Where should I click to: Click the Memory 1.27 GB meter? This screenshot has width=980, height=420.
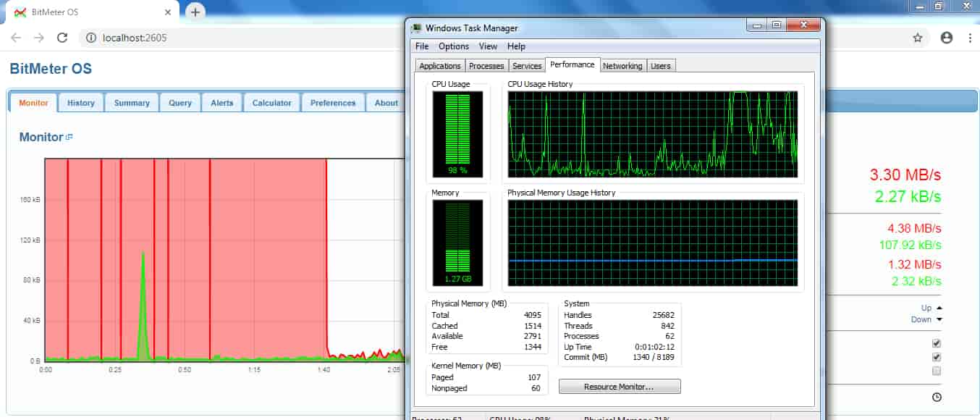tap(459, 243)
